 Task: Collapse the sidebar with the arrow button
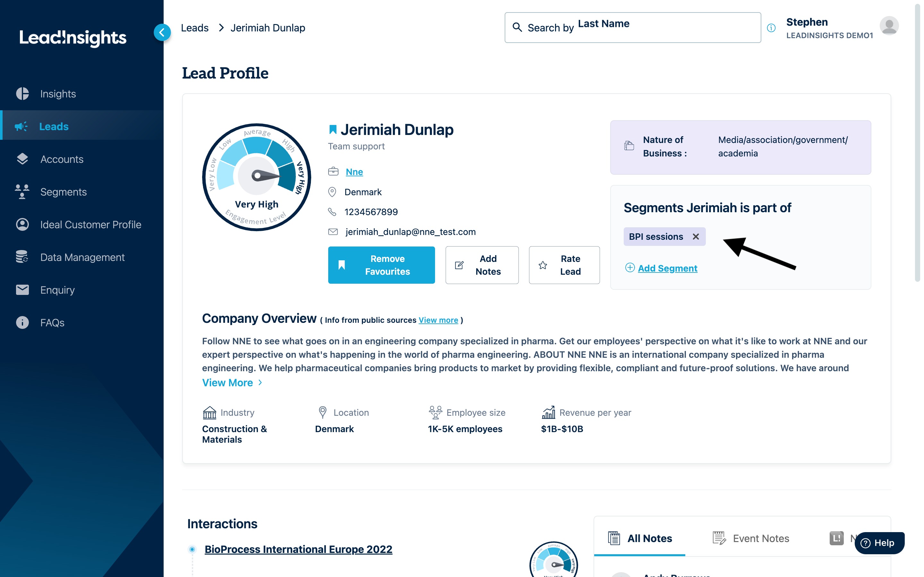162,32
